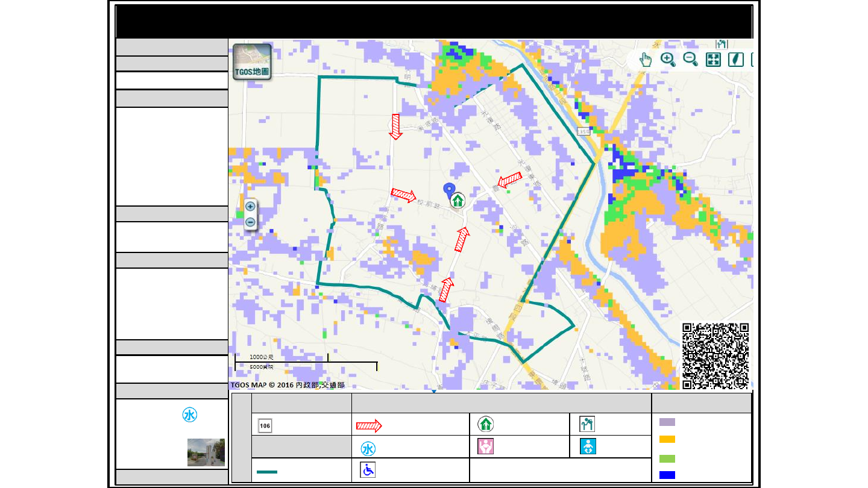Click the 5000英呎 scale label
The height and width of the screenshot is (488, 868).
pyautogui.click(x=262, y=367)
